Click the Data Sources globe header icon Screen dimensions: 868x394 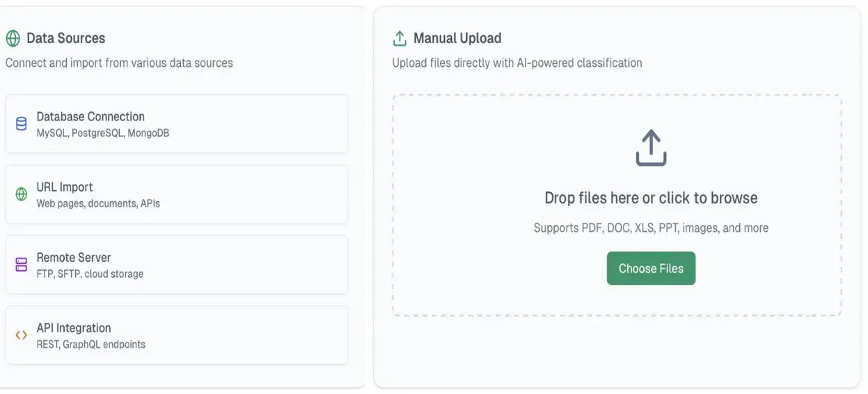click(13, 38)
